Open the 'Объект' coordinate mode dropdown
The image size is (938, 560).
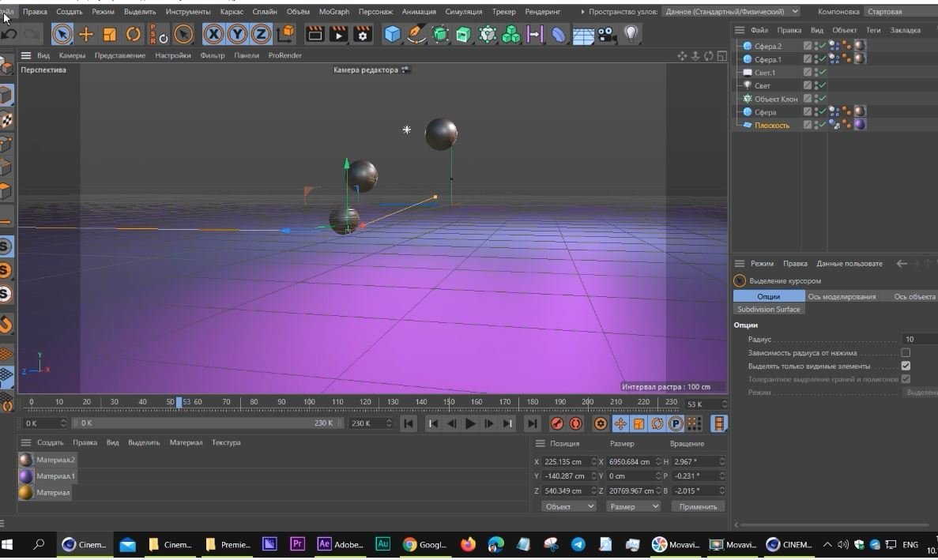pos(568,506)
